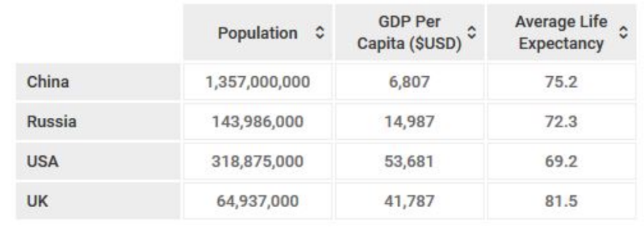The height and width of the screenshot is (228, 644).
Task: Click GDP Per Capita sort arrows
Action: 472,33
